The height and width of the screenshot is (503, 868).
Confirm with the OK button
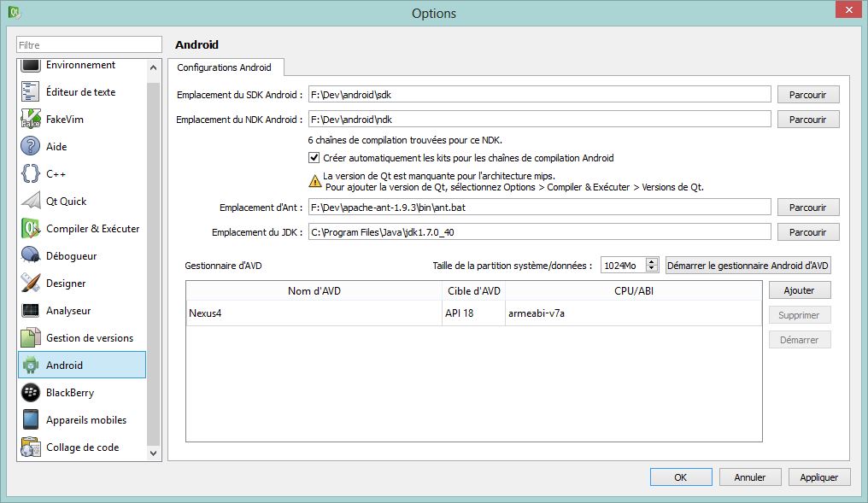(681, 477)
